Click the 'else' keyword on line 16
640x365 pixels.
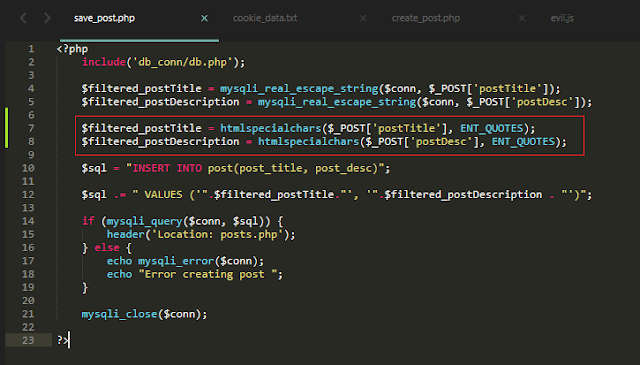coord(107,248)
